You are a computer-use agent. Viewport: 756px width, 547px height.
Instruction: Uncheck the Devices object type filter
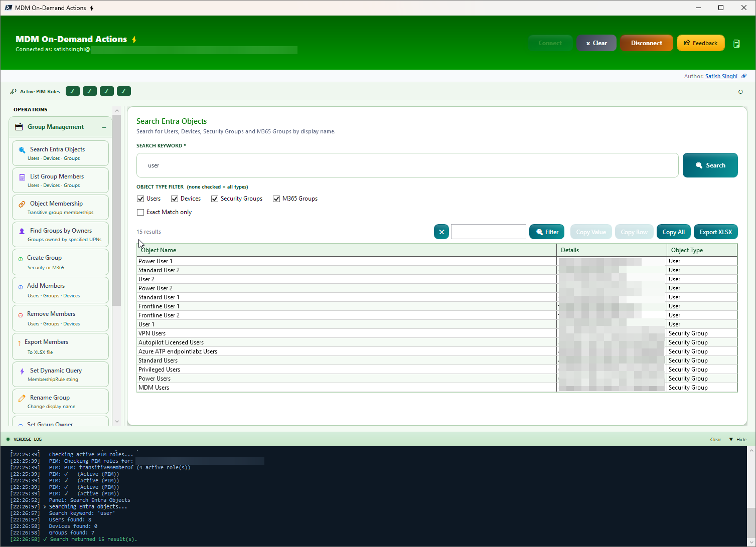coord(174,199)
